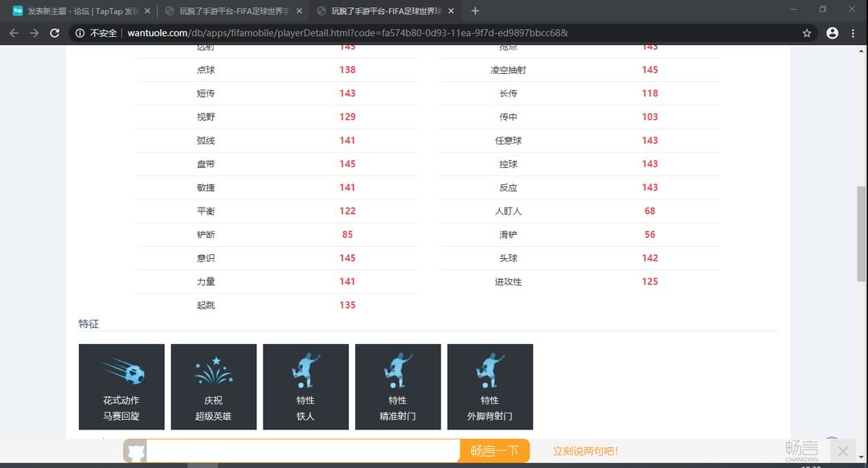
Task: Click the 铲断 value 85
Action: (348, 234)
